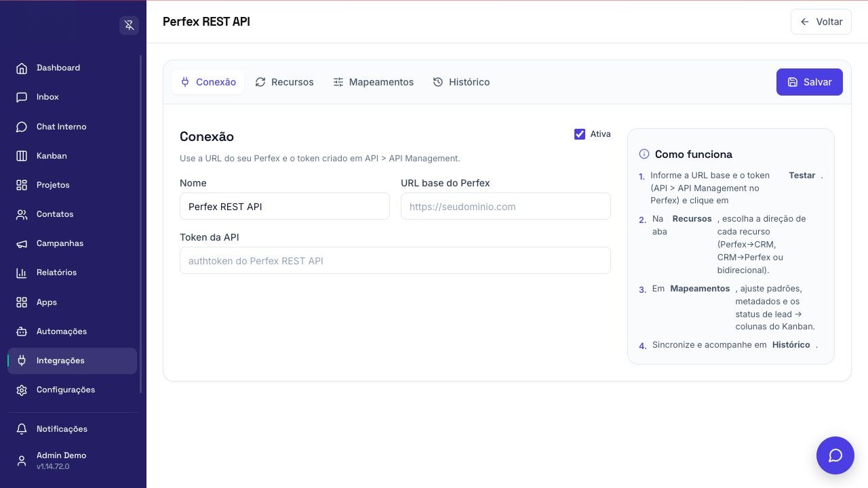This screenshot has height=488, width=868.
Task: Click the Salvar button
Action: coord(810,82)
